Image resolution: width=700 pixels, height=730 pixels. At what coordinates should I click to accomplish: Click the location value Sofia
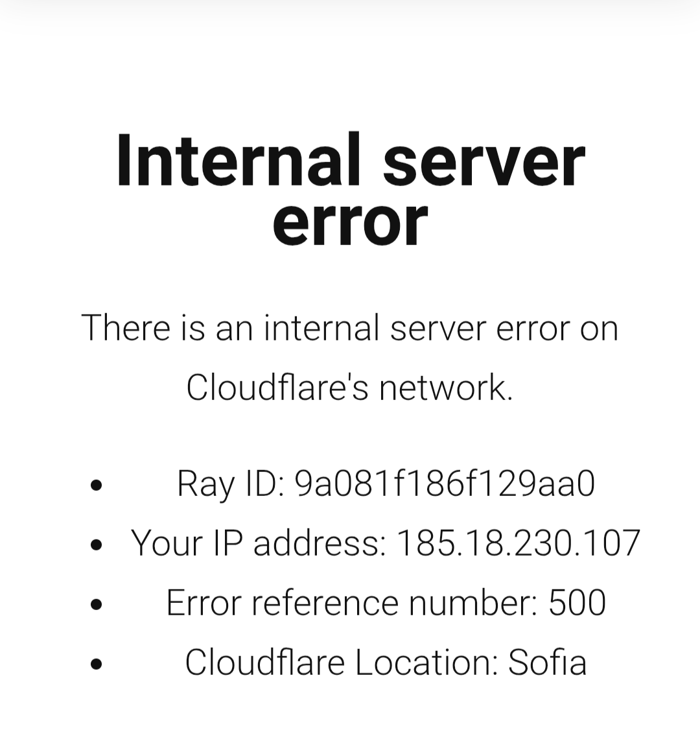548,663
